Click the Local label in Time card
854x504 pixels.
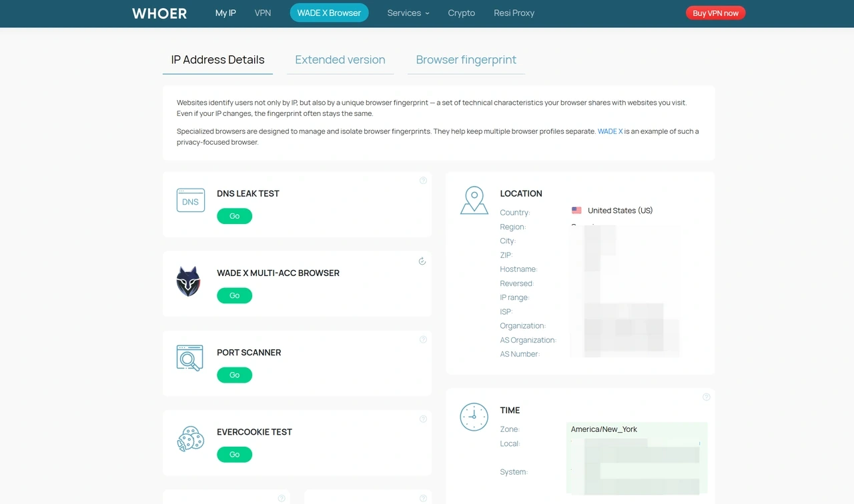tap(510, 444)
